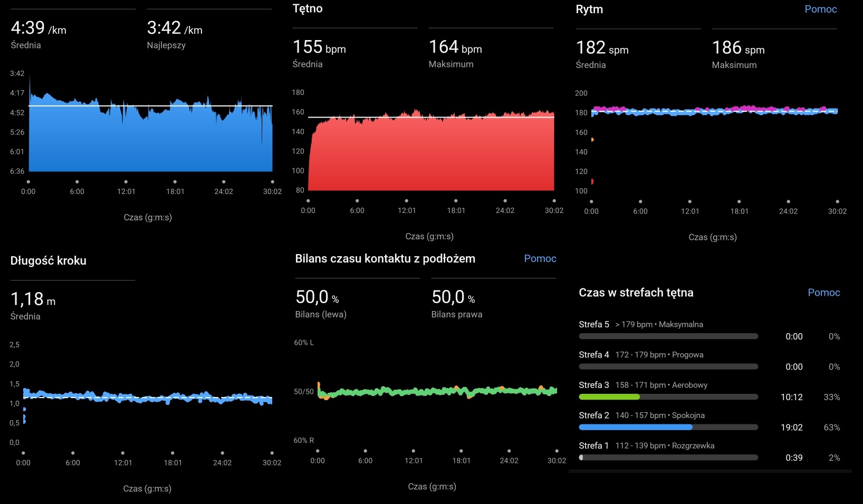The width and height of the screenshot is (863, 504).
Task: Click the Rytm cadence chart line
Action: [714, 111]
